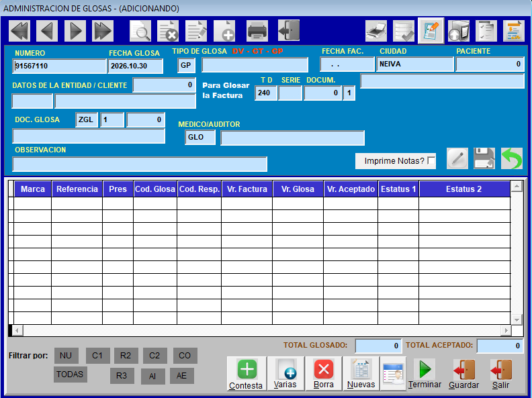The width and height of the screenshot is (532, 398).
Task: Click the Varias button
Action: pyautogui.click(x=285, y=374)
